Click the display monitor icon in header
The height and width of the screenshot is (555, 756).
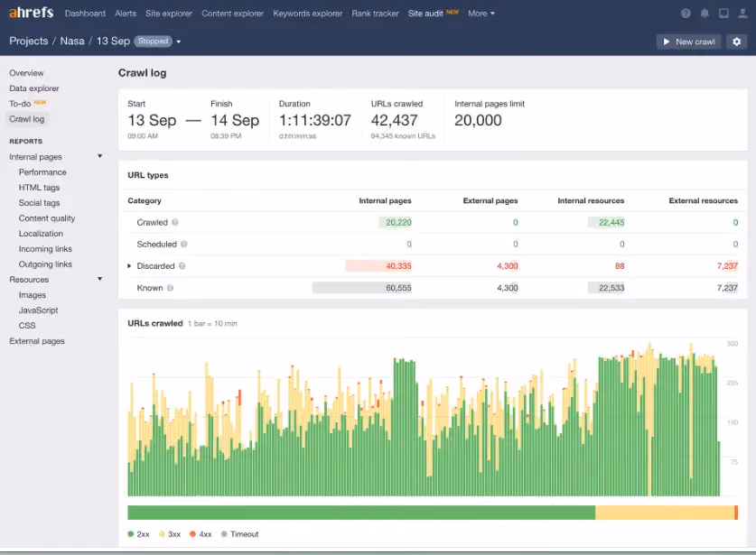(x=723, y=14)
